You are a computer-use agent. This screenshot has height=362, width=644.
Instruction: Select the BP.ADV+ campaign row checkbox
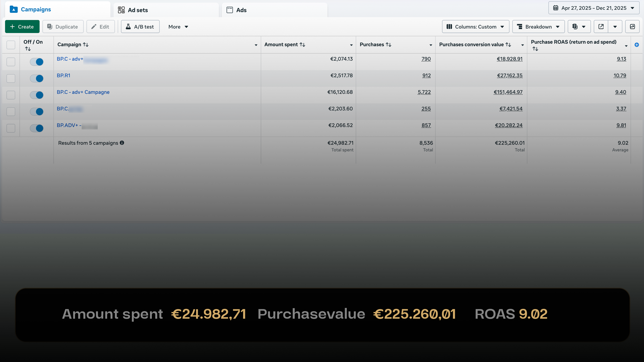click(x=11, y=128)
